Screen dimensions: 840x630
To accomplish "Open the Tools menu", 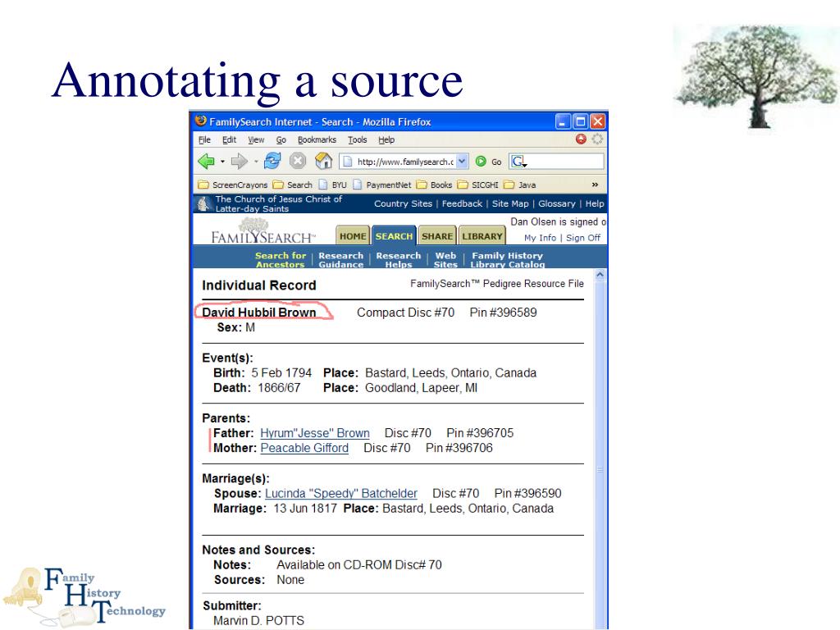I will click(x=358, y=139).
